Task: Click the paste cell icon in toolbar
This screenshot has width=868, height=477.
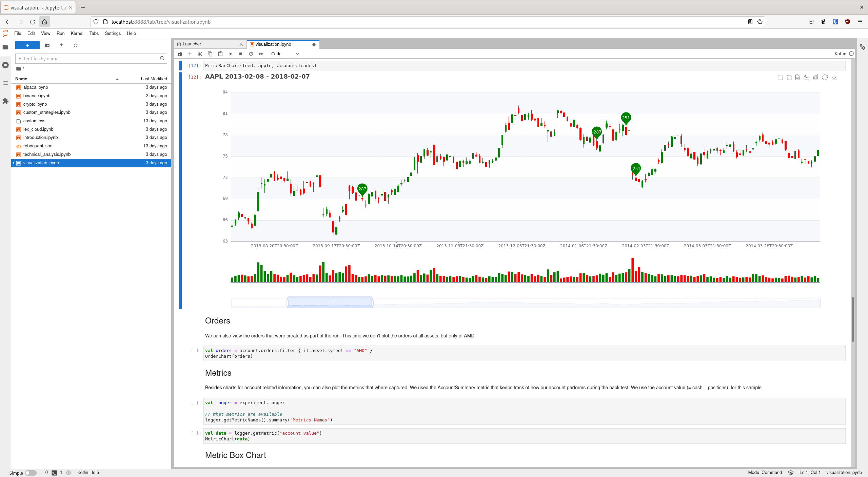Action: (220, 54)
